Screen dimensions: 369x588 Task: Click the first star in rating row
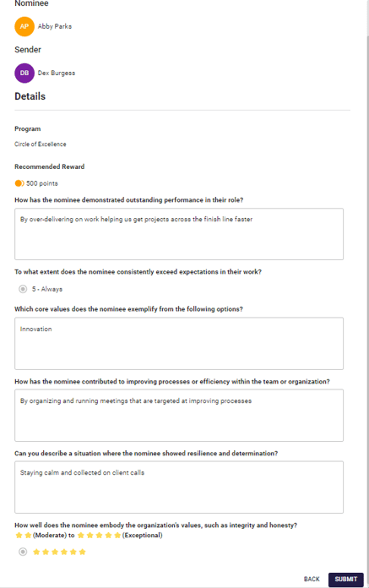coord(36,552)
